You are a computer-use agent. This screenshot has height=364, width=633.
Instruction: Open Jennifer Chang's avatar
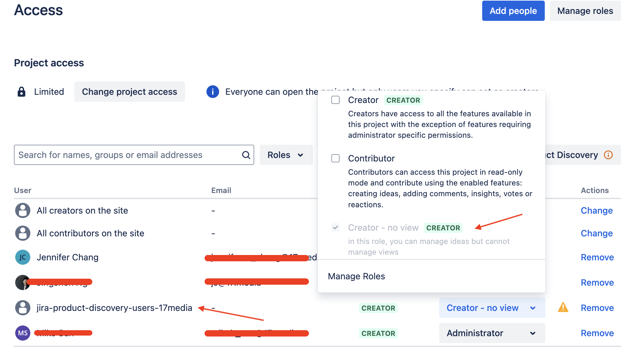coord(22,257)
